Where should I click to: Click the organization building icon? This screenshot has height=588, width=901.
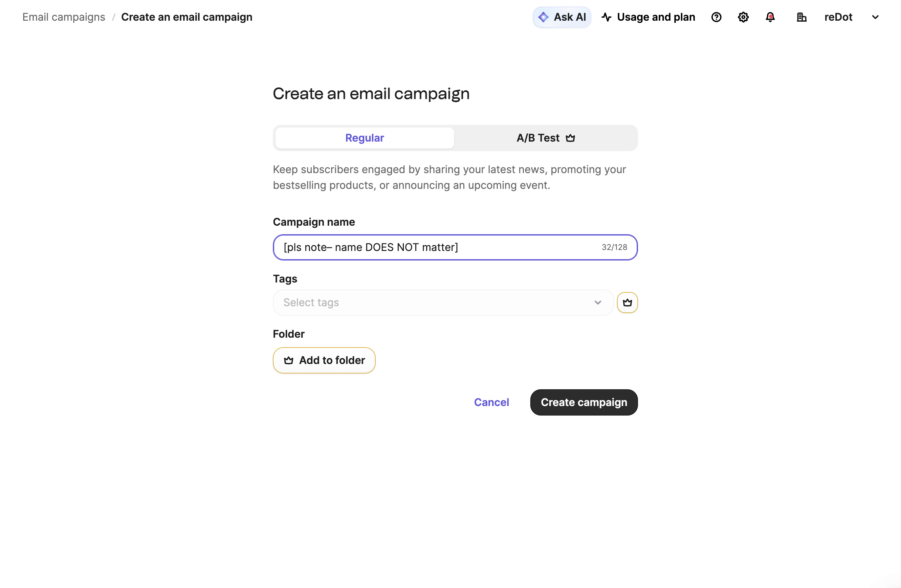coord(802,17)
